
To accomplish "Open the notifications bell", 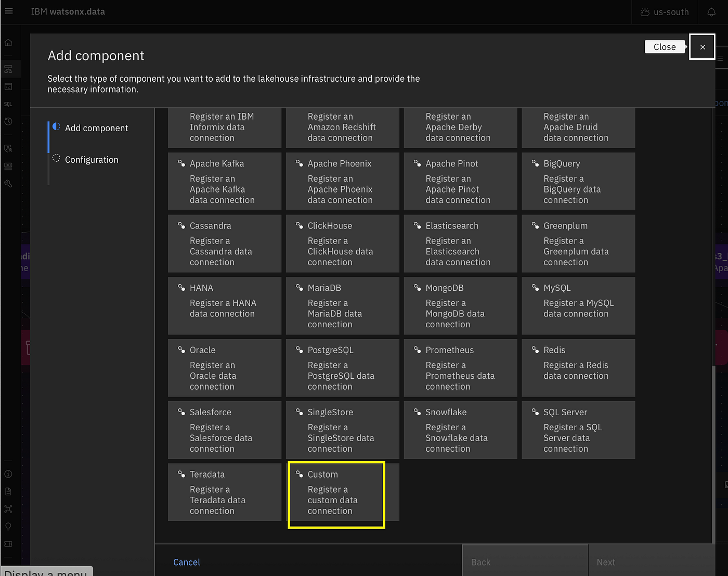I will pos(711,12).
